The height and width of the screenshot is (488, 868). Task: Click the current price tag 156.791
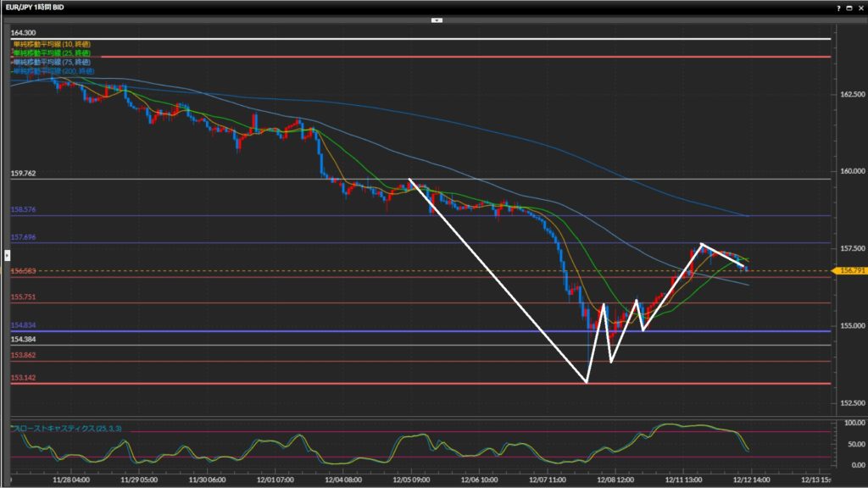click(850, 270)
